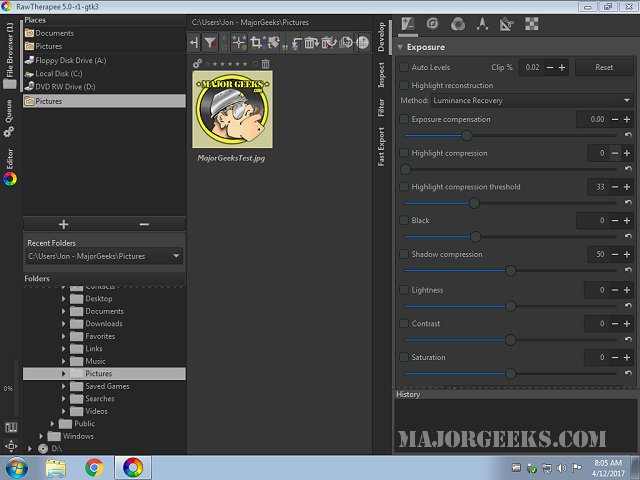Tick the Highlight compression checkbox

coord(404,153)
